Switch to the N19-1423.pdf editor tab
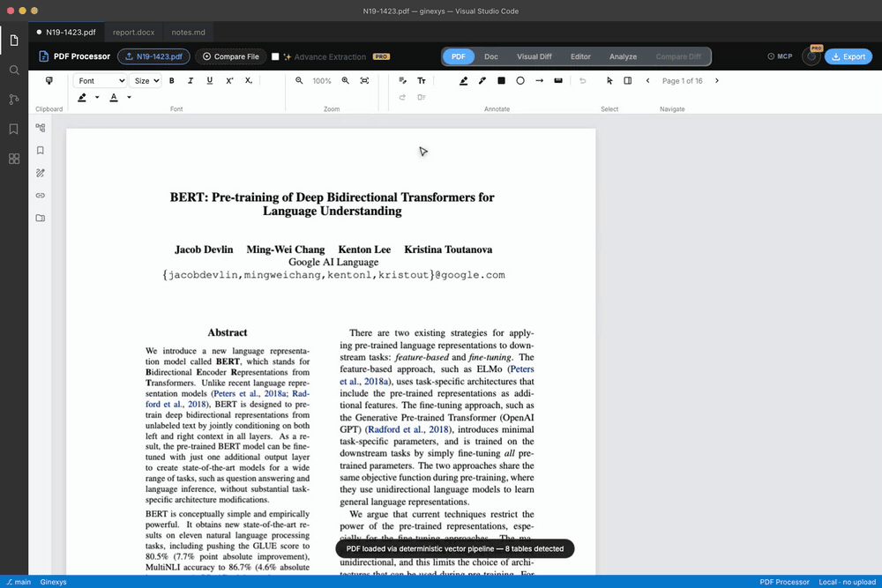882x588 pixels. tap(66, 32)
